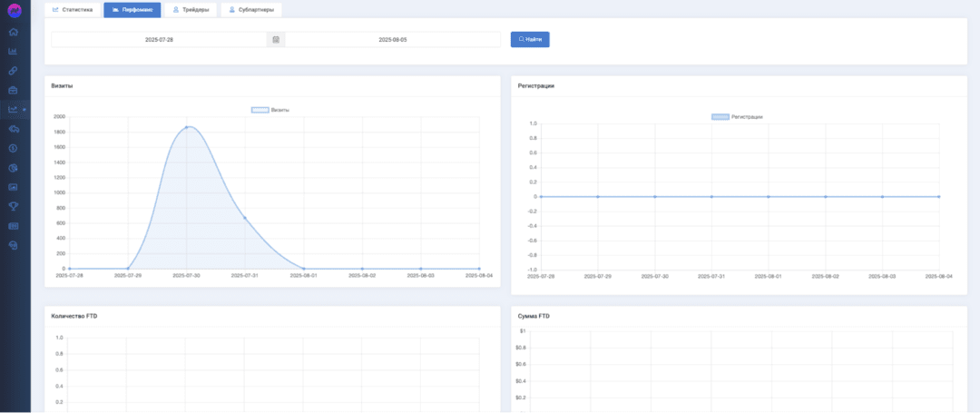Open the chain link icon in sidebar

click(13, 71)
